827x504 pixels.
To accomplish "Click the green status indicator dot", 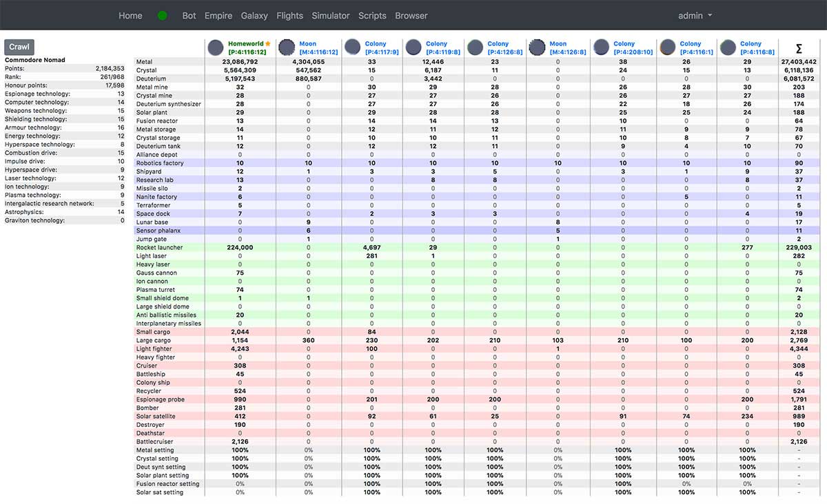I will 163,16.
